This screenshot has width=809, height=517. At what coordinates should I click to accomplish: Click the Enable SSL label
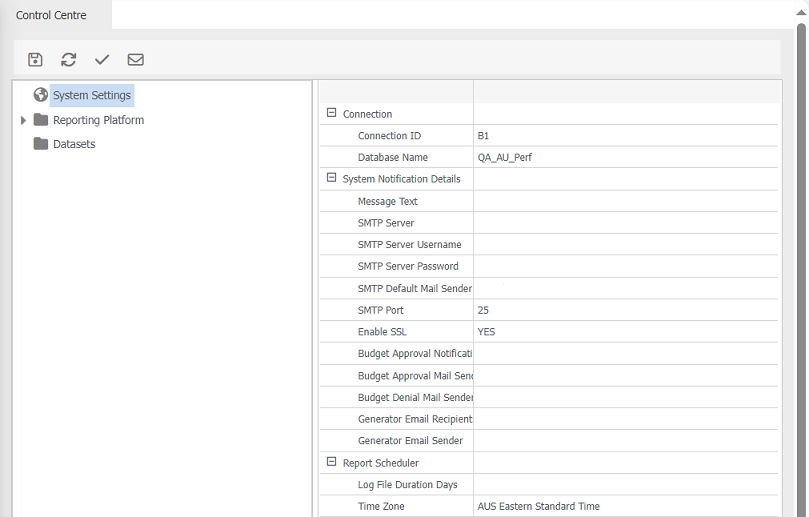pos(382,332)
